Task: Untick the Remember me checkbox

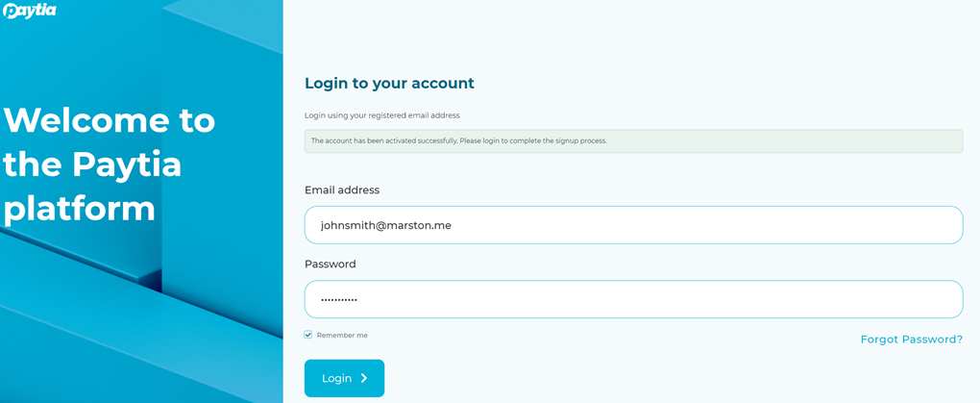Action: (308, 335)
